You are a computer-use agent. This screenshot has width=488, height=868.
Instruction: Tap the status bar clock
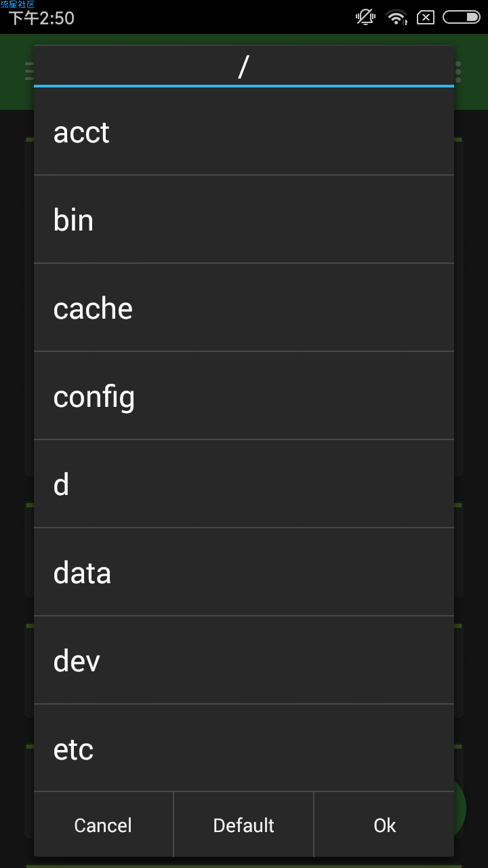41,18
